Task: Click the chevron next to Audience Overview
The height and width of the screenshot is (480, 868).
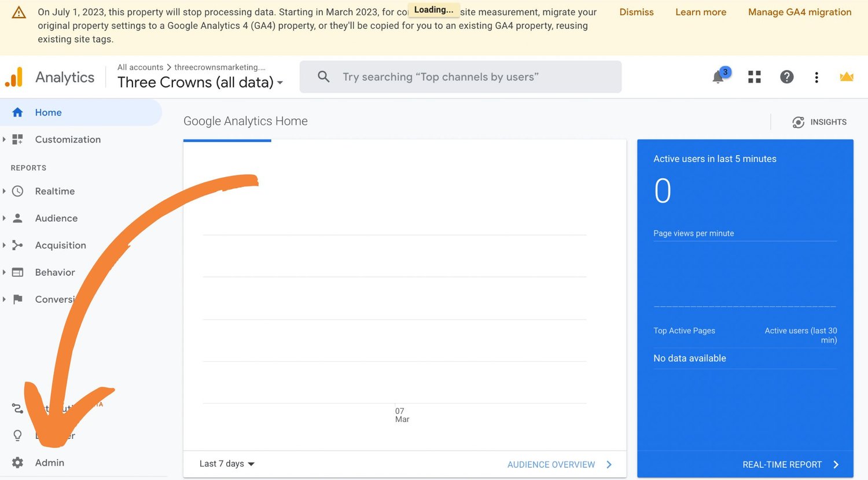Action: tap(609, 465)
